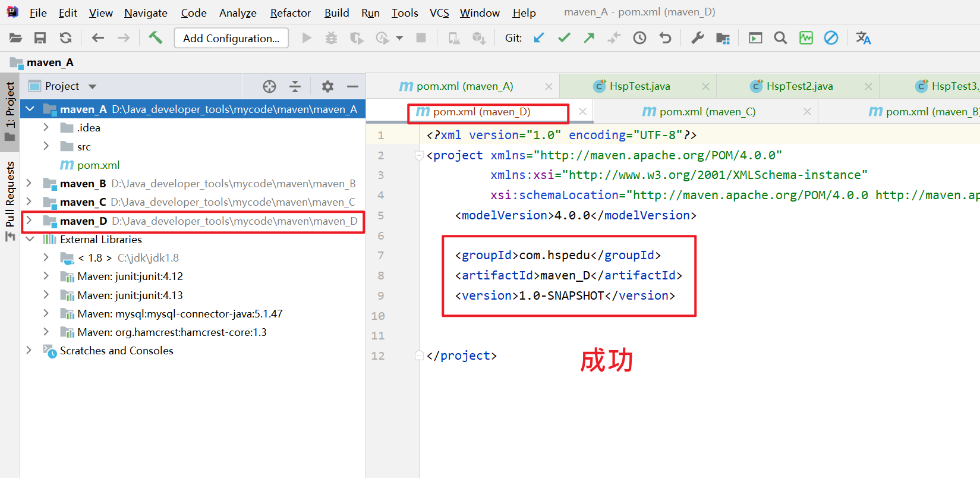This screenshot has height=478, width=980.
Task: Click Search Everywhere magnifier icon
Action: click(x=780, y=38)
